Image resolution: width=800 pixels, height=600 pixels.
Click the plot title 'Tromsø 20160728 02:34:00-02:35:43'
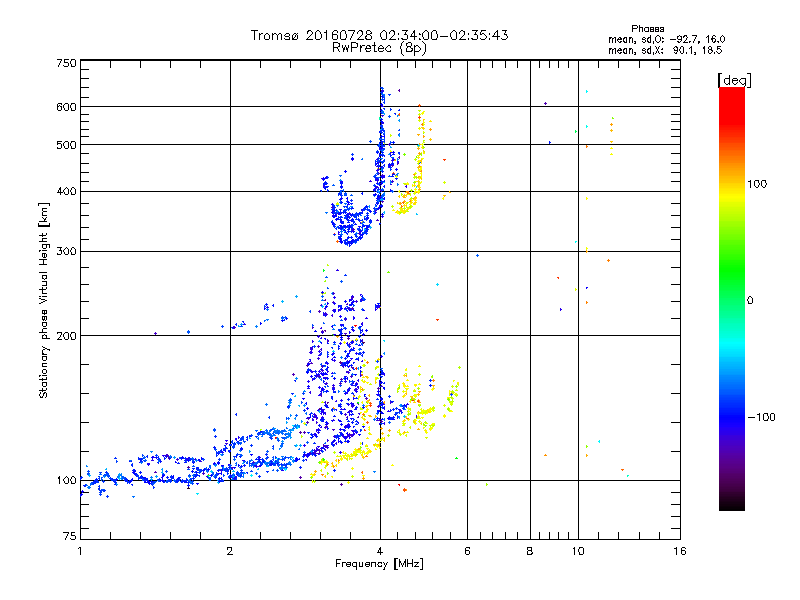click(x=379, y=35)
